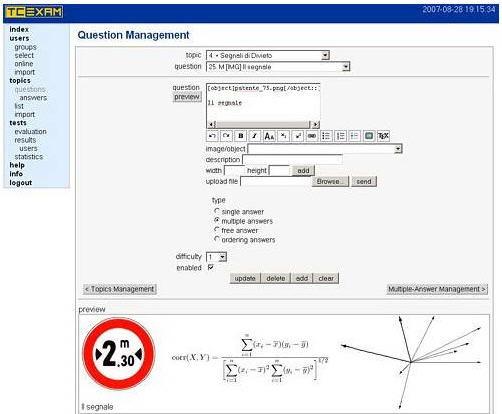Open index in the sidebar menu

coord(19,29)
